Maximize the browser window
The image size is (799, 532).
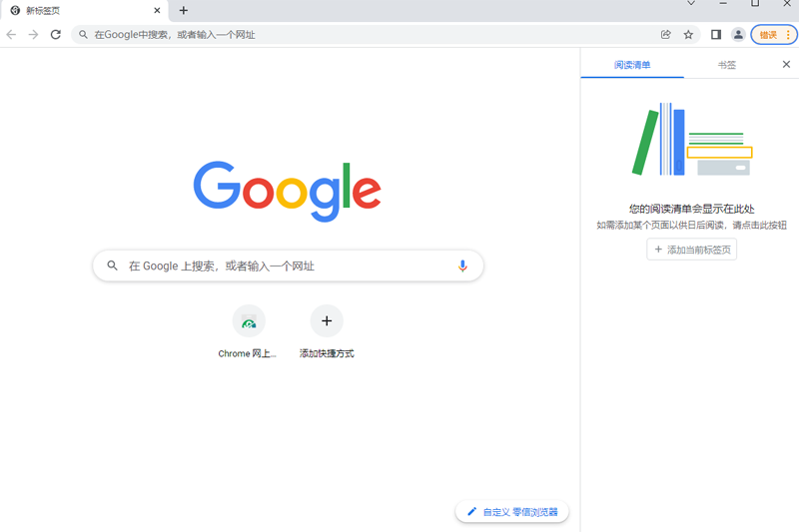pyautogui.click(x=755, y=3)
